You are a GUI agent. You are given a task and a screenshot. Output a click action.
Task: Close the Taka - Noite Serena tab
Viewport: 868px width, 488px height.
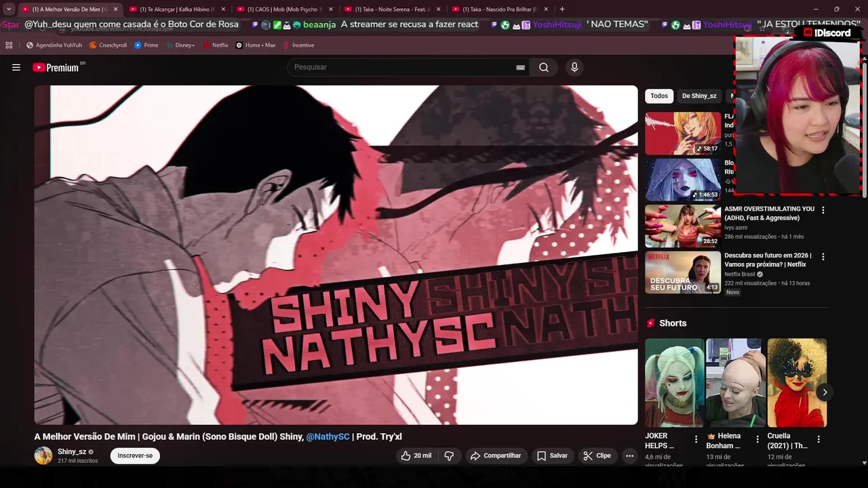[x=438, y=9]
